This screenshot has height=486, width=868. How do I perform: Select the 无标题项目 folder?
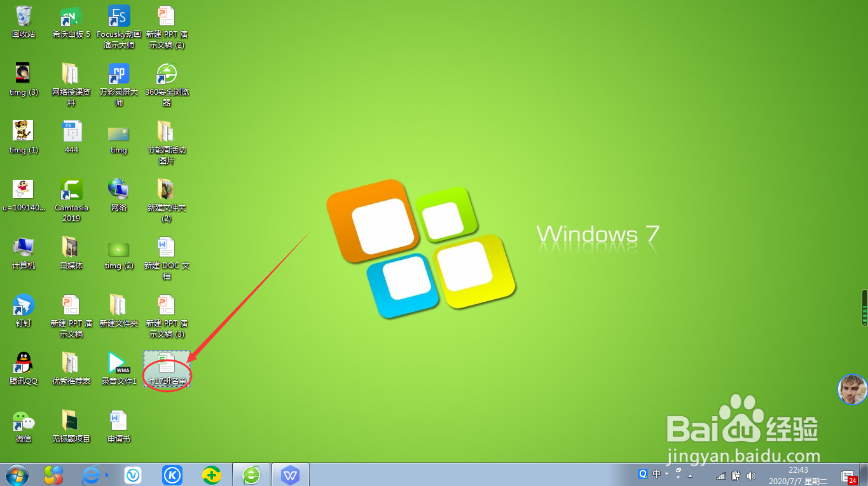pos(71,426)
